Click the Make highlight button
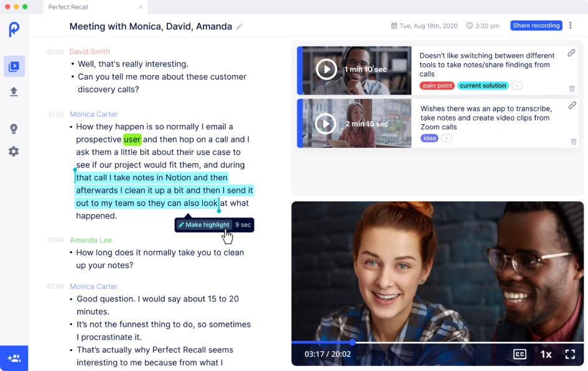 [203, 224]
